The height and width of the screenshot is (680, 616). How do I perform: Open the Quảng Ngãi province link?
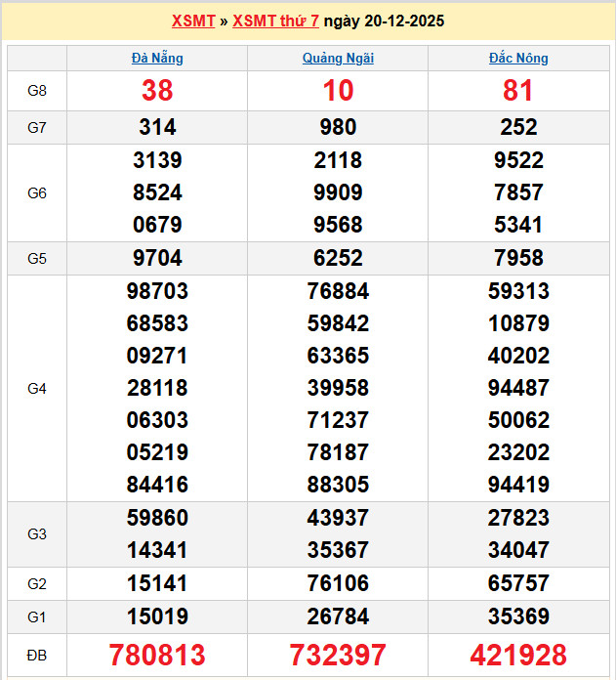(x=338, y=58)
